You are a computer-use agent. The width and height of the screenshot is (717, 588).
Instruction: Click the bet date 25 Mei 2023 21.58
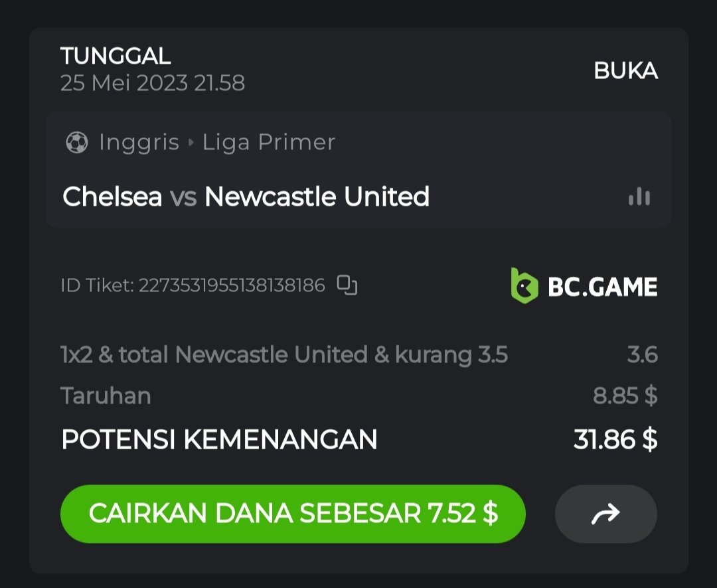153,83
